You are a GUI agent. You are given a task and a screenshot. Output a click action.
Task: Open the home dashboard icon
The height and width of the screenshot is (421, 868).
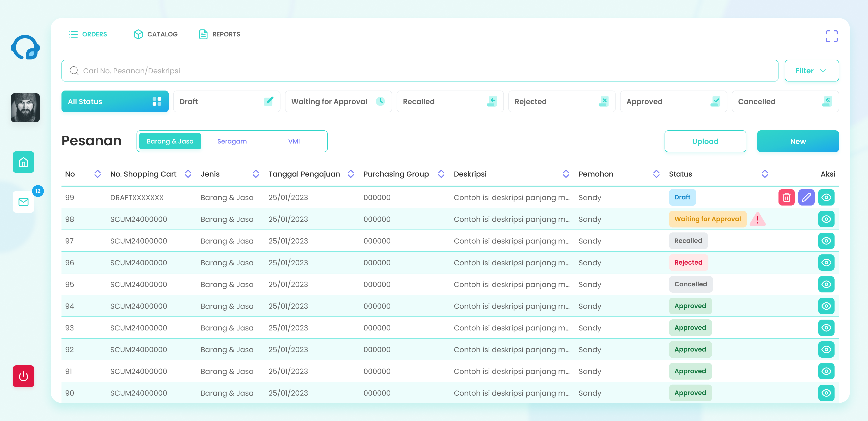[23, 162]
